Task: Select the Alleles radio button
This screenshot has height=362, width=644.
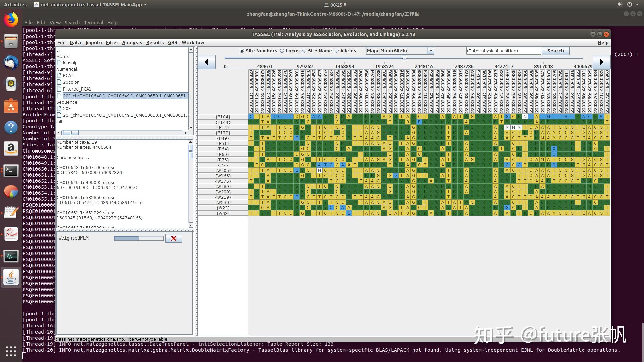Action: (337, 51)
